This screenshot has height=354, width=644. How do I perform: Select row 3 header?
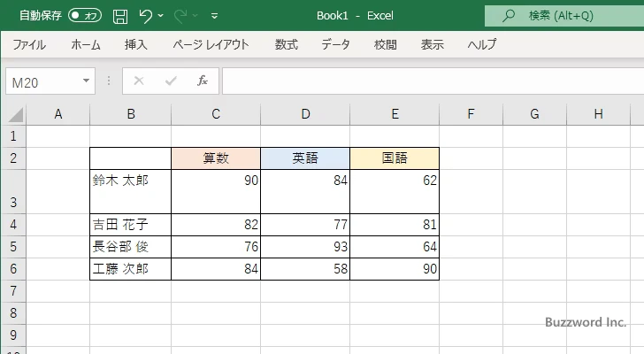pos(13,191)
